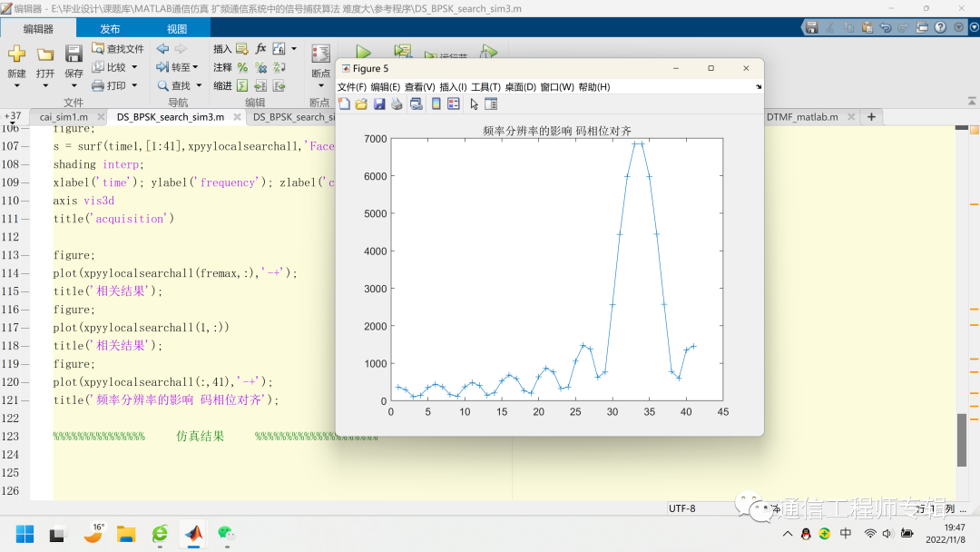Click the green Run triangle button

click(363, 52)
